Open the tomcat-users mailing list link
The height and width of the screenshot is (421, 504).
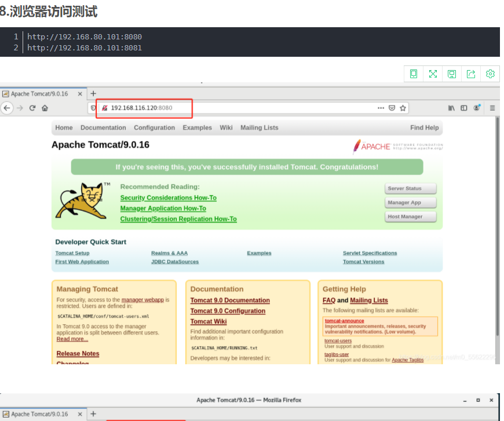click(338, 341)
